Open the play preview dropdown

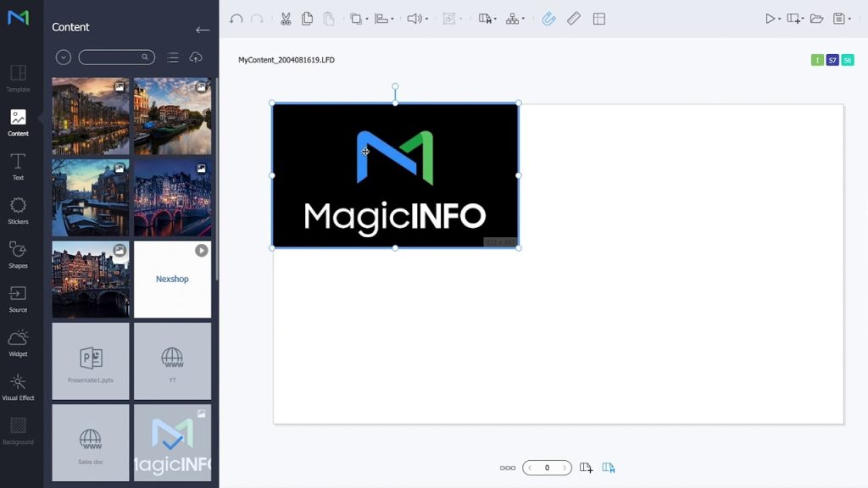pos(773,19)
